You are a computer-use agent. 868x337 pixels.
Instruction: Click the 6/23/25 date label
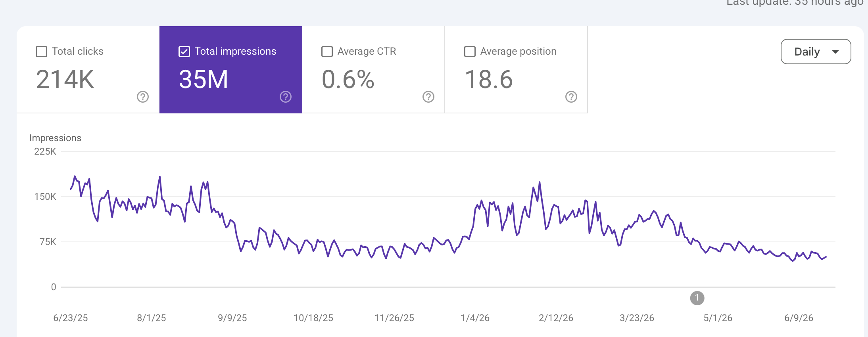(x=71, y=318)
